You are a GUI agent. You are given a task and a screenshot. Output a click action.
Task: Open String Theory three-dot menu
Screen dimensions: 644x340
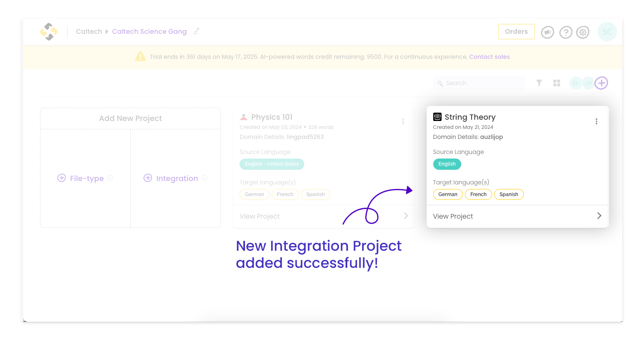click(x=596, y=121)
